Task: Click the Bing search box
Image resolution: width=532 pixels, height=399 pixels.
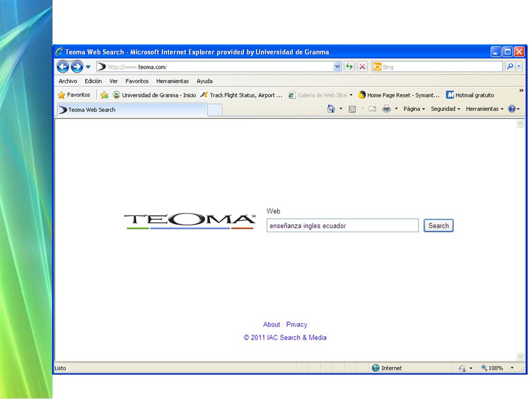Action: 437,67
